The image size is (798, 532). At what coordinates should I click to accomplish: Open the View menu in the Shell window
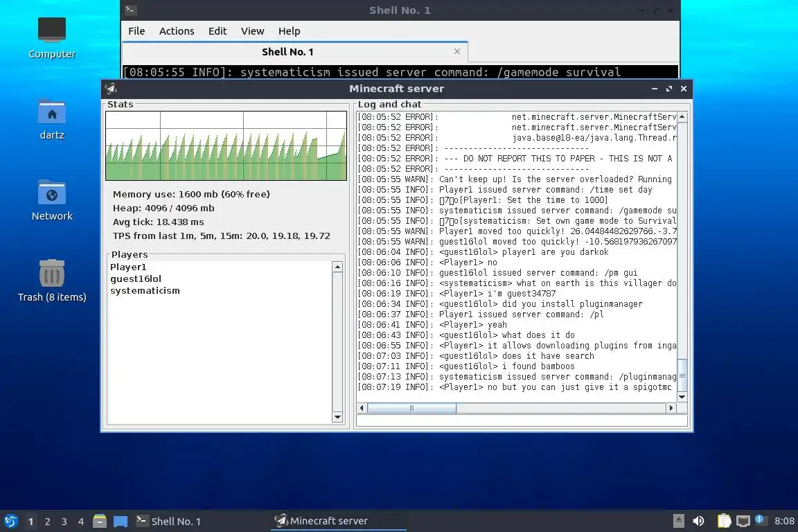[x=252, y=31]
